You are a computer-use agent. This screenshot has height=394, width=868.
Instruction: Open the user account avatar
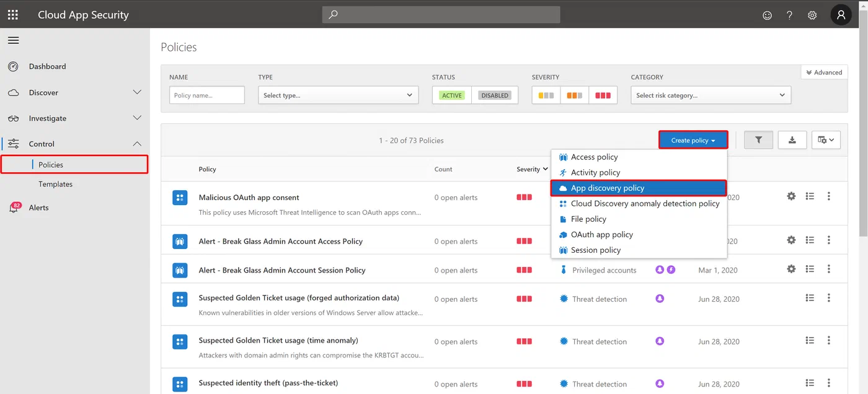841,15
